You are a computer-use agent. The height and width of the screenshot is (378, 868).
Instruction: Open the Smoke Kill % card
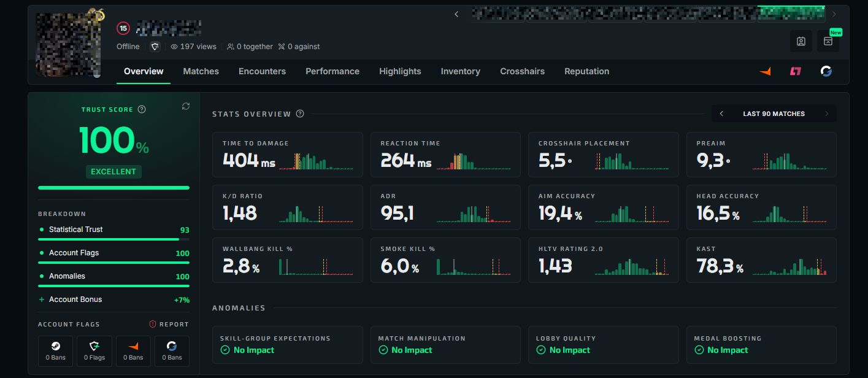445,260
